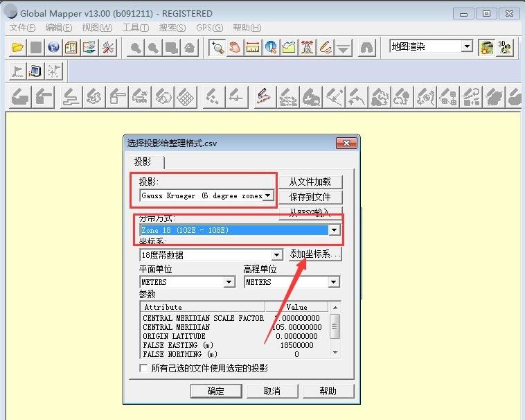The height and width of the screenshot is (420, 525).
Task: Click the GPS information monitor icon
Action: 35,71
